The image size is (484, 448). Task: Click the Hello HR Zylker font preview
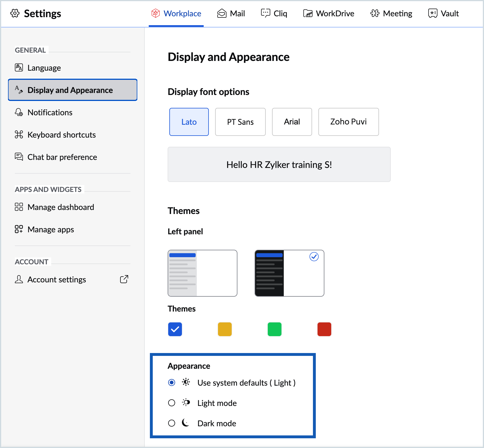pyautogui.click(x=279, y=164)
